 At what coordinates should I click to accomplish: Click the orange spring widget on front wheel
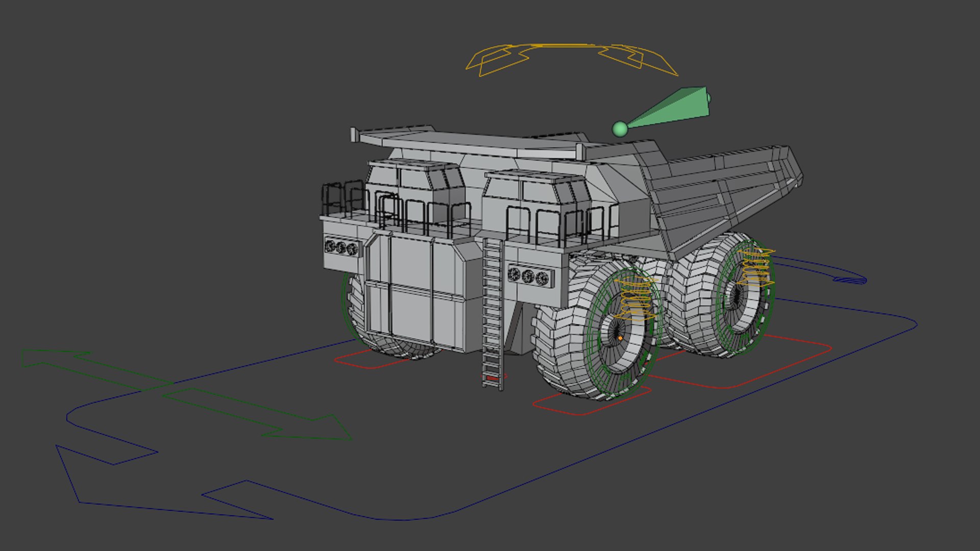point(634,300)
